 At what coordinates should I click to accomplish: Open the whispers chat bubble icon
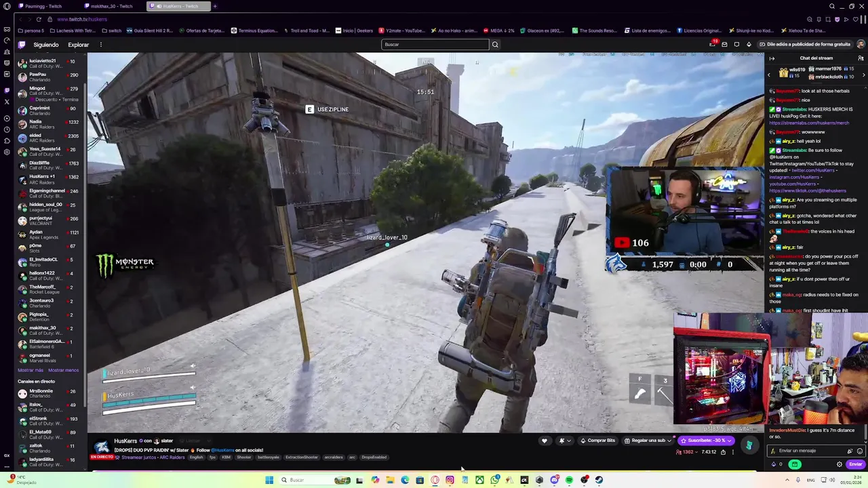click(736, 45)
